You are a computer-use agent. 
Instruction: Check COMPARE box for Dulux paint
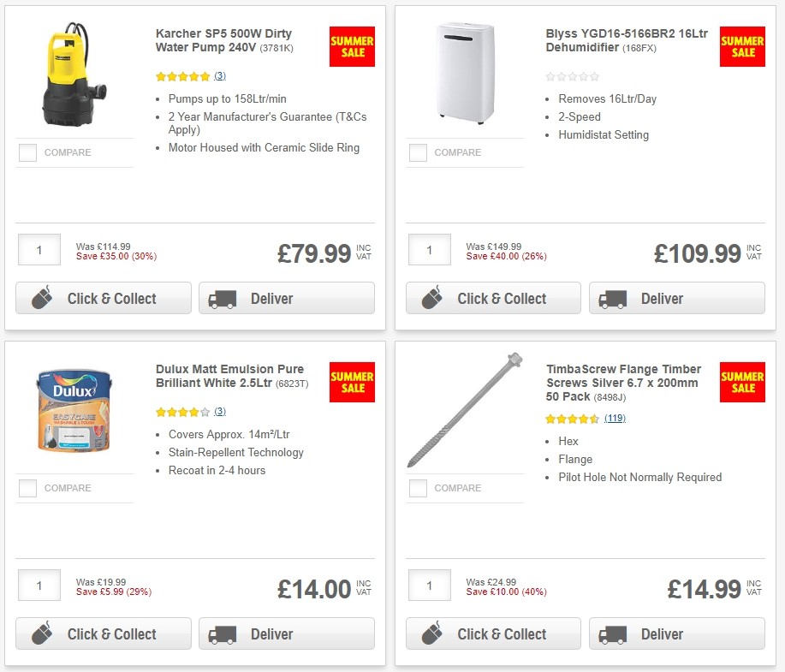coord(27,488)
